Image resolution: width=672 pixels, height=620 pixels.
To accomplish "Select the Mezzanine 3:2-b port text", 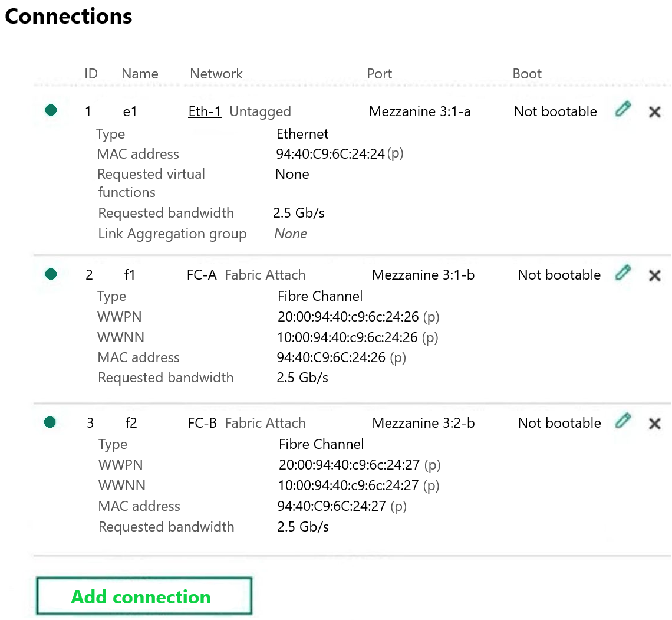I will (x=423, y=423).
